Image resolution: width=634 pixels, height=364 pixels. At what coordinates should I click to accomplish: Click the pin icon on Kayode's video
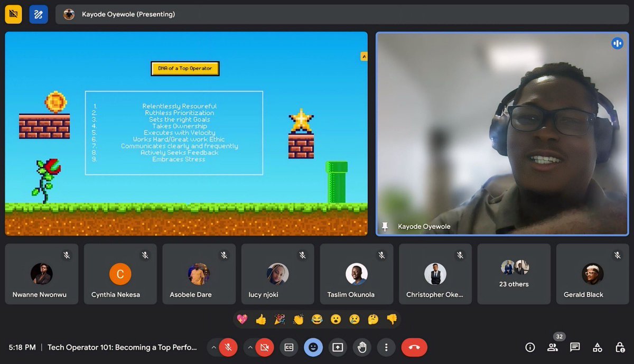pos(385,227)
